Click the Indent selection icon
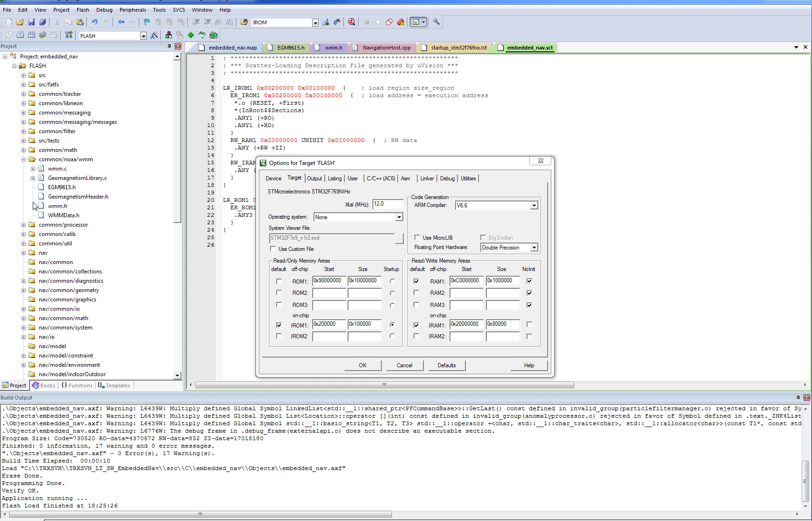This screenshot has width=812, height=521. [x=196, y=22]
